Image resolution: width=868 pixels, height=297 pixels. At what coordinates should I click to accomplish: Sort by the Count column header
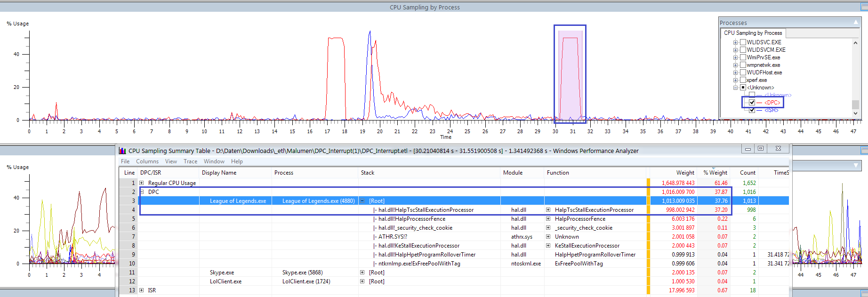pyautogui.click(x=744, y=172)
